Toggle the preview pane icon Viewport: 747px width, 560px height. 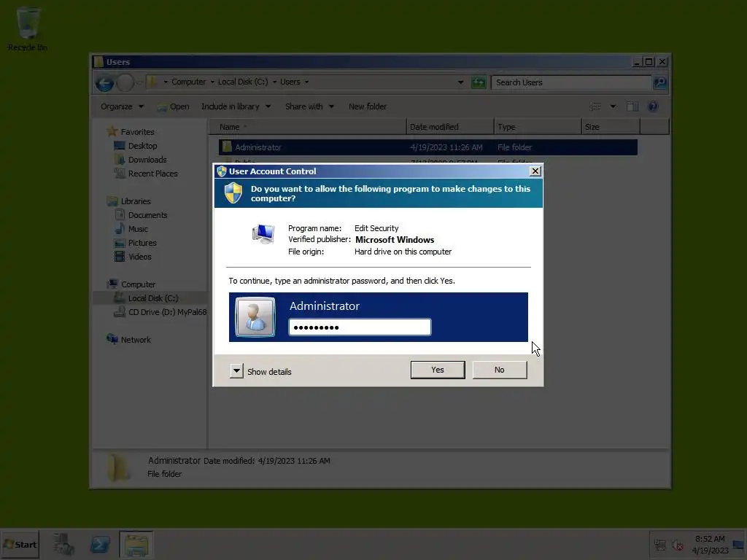(x=632, y=106)
